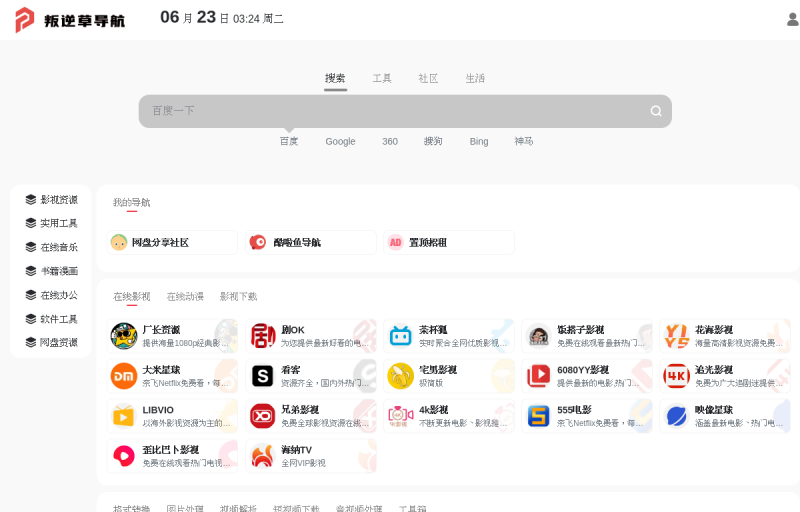
Task: Open the 宅男影视 banana icon
Action: 401,376
